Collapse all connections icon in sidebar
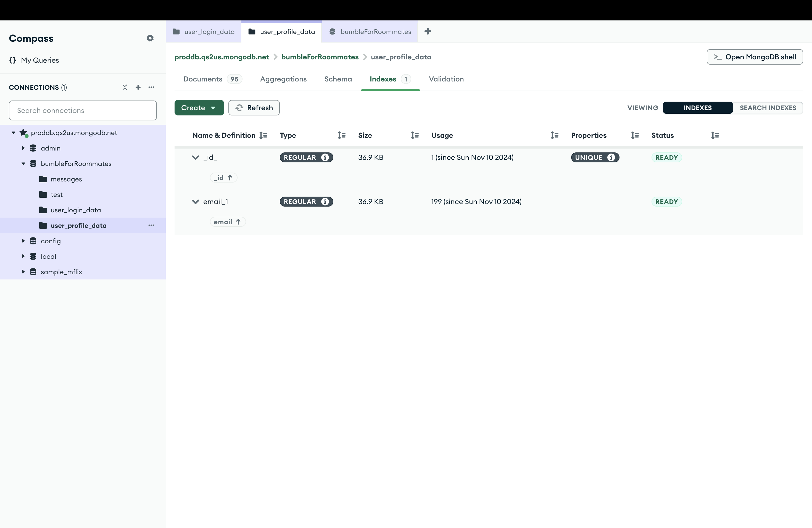The height and width of the screenshot is (528, 812). [125, 87]
